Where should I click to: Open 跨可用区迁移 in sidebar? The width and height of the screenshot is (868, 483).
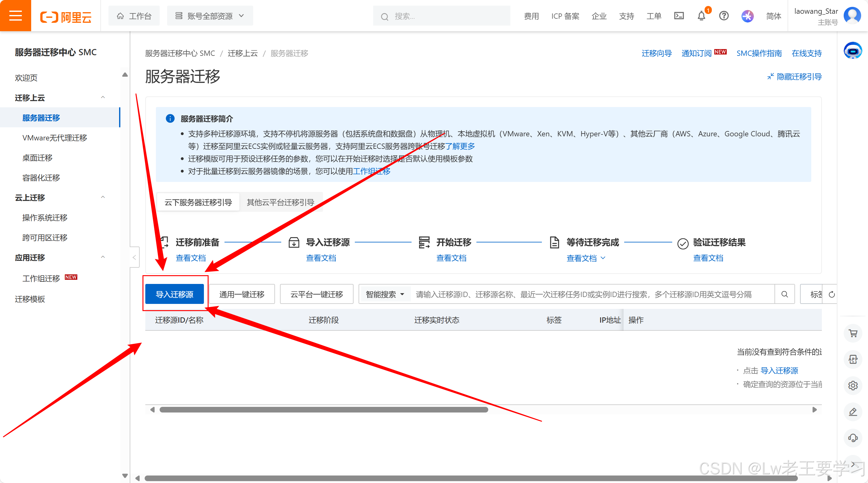click(x=45, y=238)
